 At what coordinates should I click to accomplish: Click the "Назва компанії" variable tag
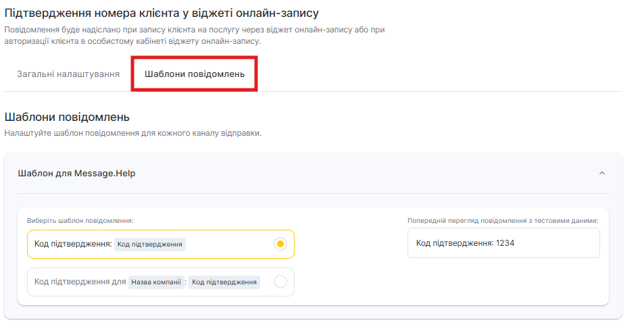click(x=157, y=282)
